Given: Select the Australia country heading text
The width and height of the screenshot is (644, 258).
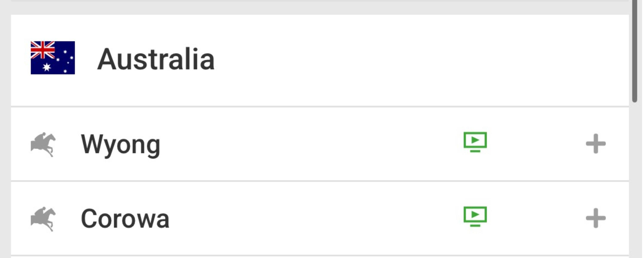Looking at the screenshot, I should (156, 59).
